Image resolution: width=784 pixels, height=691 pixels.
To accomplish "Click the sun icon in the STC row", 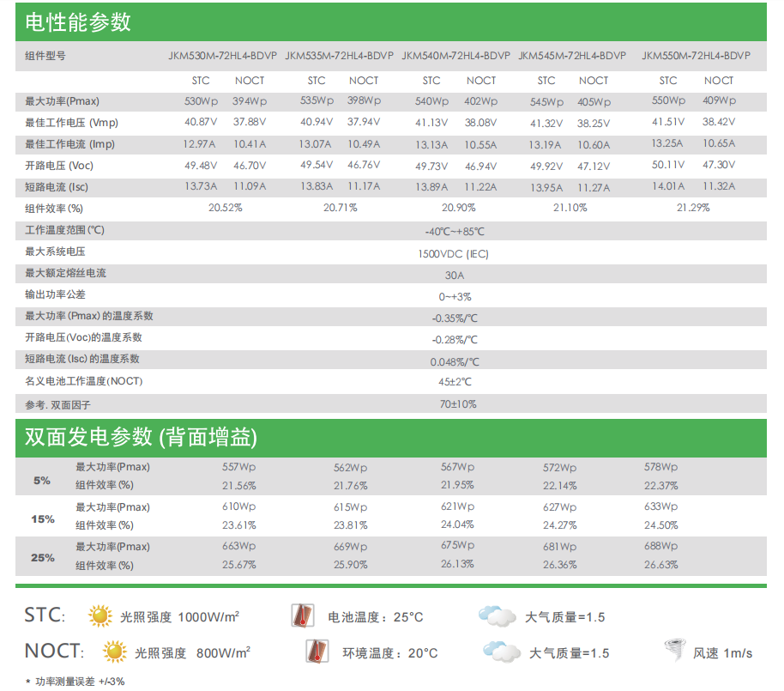I will point(101,615).
